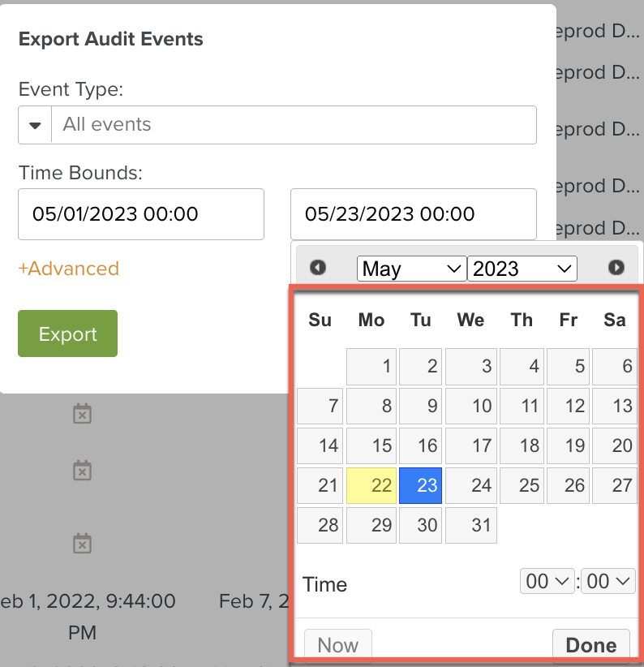
Task: Select May 15 in the calendar grid
Action: [x=371, y=445]
